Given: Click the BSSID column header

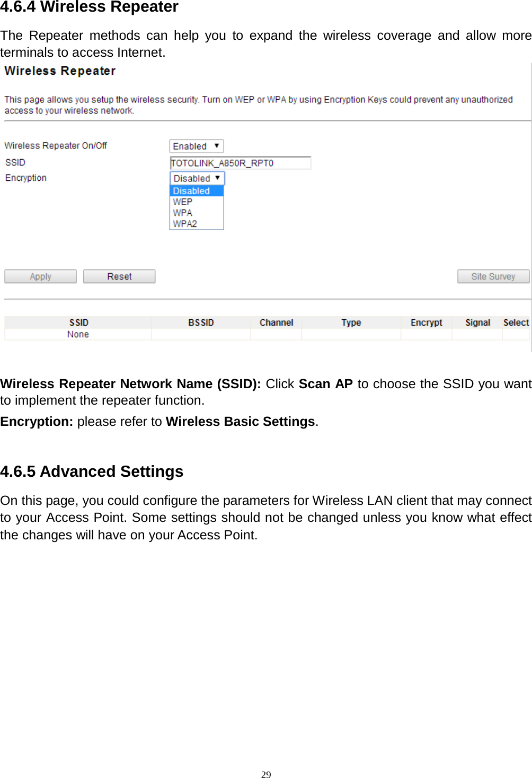Looking at the screenshot, I should coord(201,322).
